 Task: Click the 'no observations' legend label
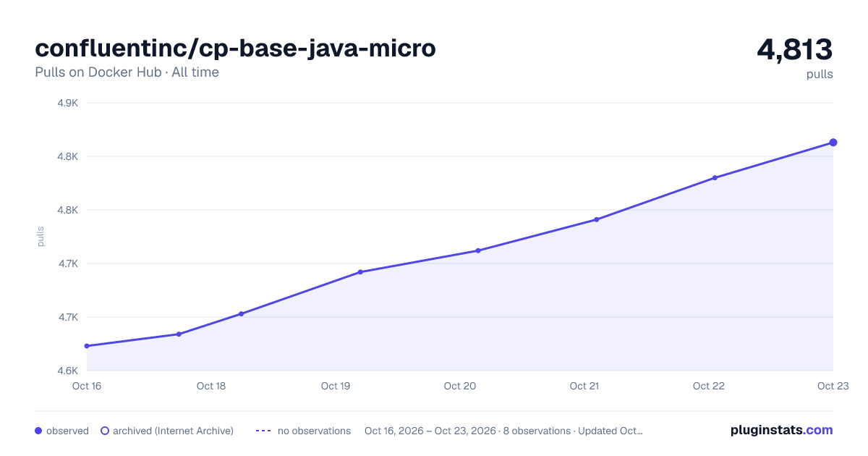click(x=314, y=431)
